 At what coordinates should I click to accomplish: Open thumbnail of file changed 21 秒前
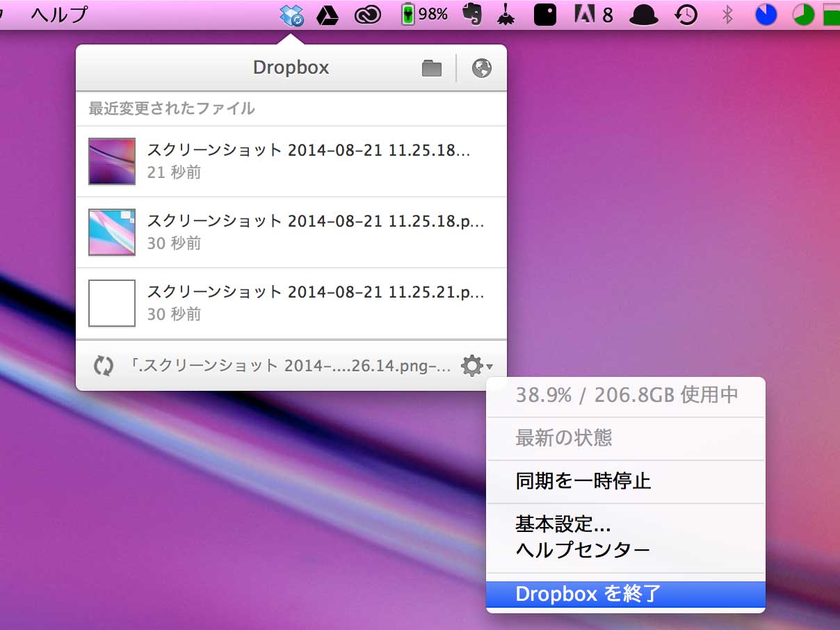112,161
